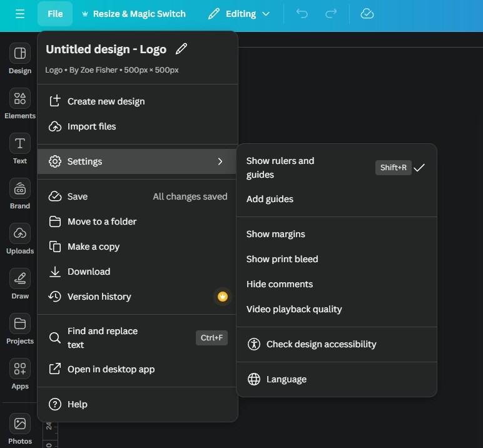Click Resize & Magic Switch button
Image resolution: width=483 pixels, height=448 pixels.
[x=132, y=14]
